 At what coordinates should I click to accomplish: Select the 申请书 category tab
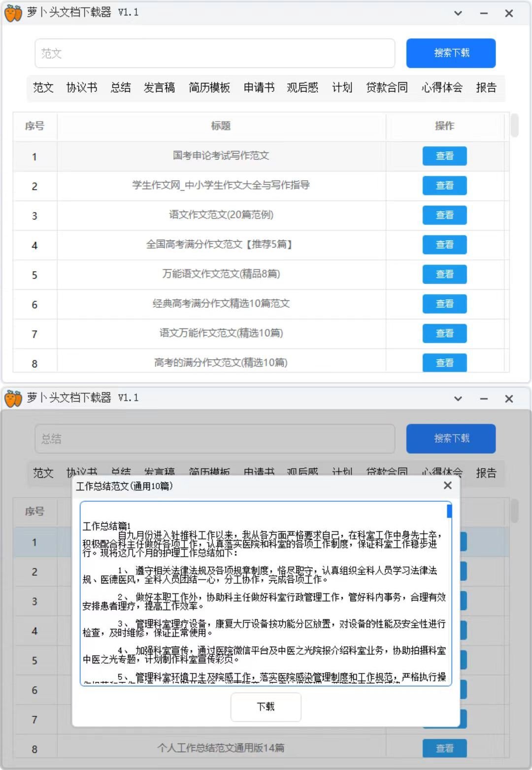tap(258, 87)
